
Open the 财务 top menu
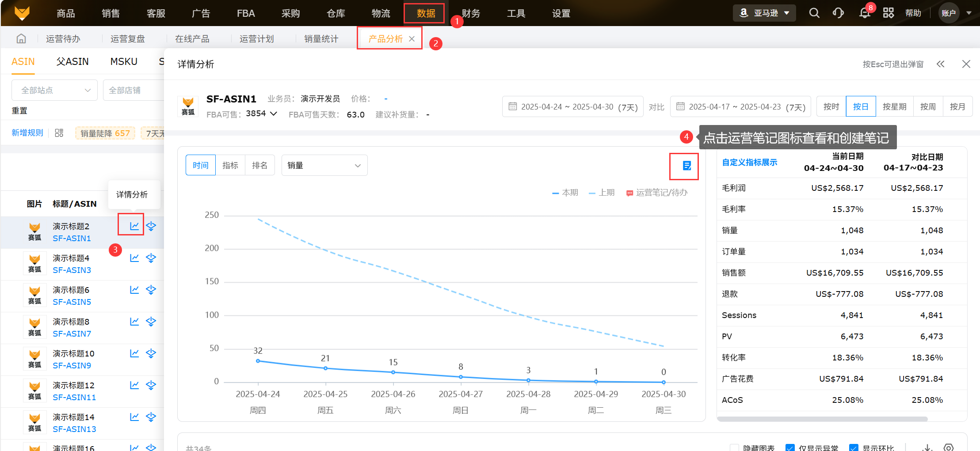point(471,13)
